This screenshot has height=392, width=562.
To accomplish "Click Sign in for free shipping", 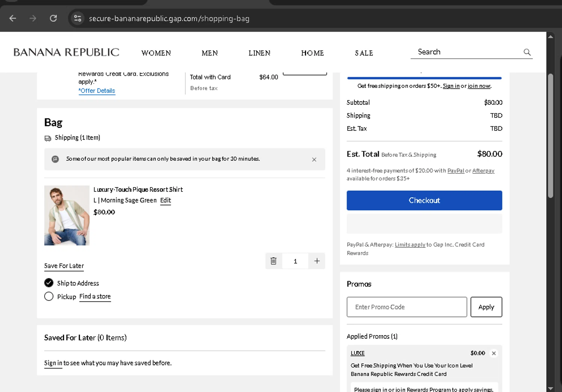I will 451,86.
